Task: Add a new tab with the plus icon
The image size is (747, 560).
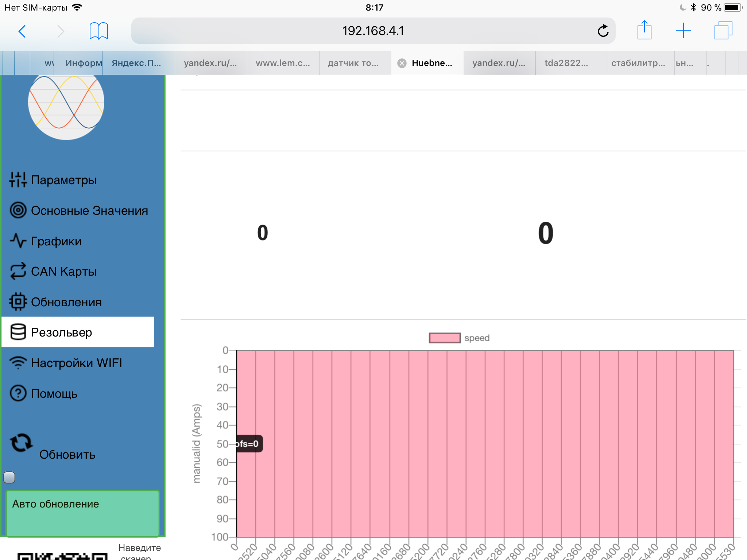Action: (x=683, y=31)
